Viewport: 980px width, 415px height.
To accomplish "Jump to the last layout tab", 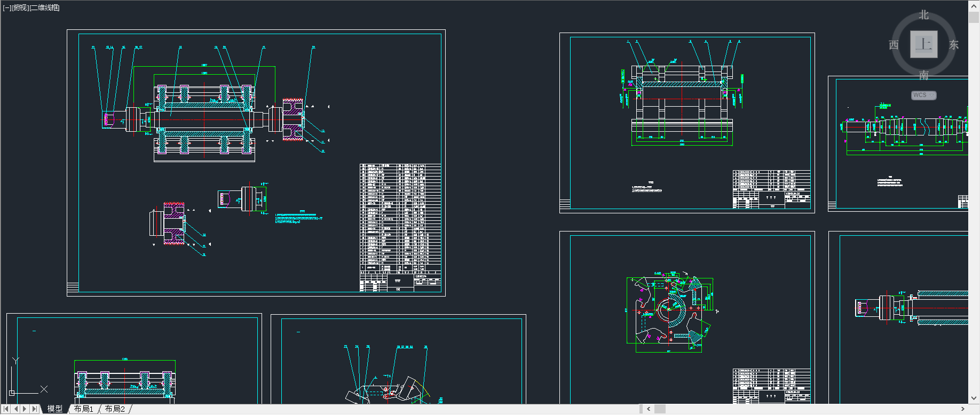I will tap(35, 409).
